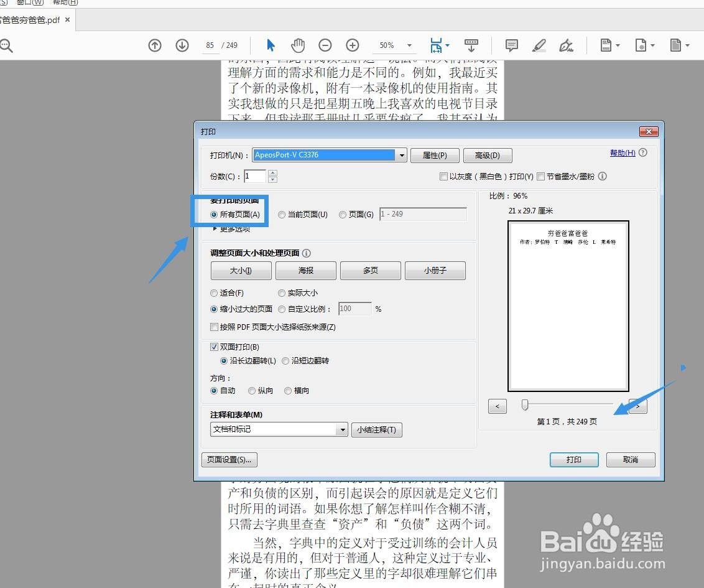Open the export PDF file icon

pyautogui.click(x=606, y=45)
